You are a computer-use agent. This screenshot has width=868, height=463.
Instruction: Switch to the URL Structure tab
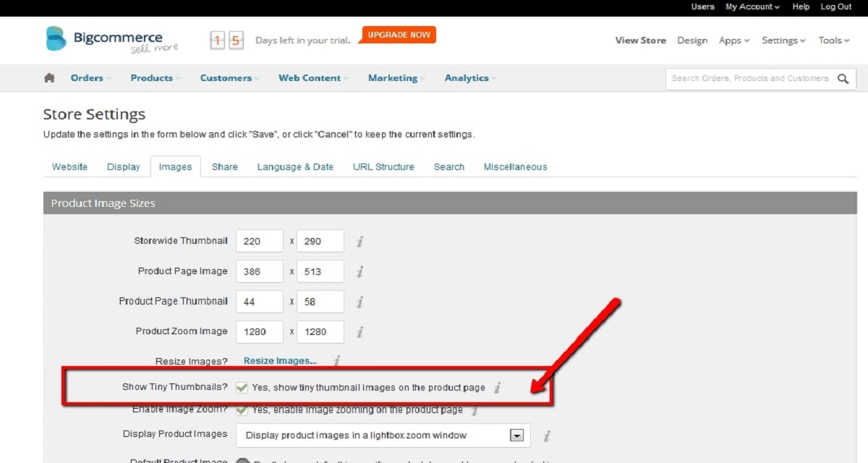pos(383,167)
